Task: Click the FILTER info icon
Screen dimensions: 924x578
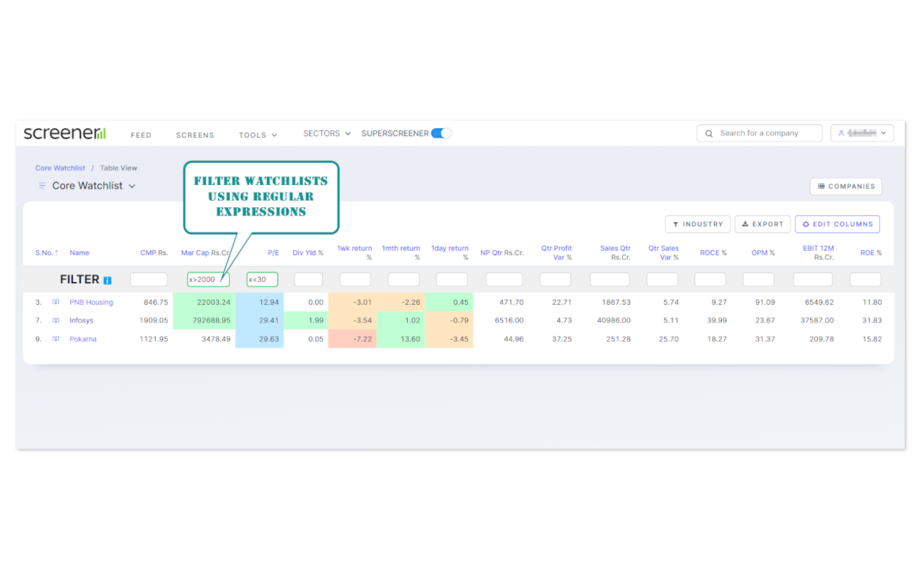Action: (107, 280)
